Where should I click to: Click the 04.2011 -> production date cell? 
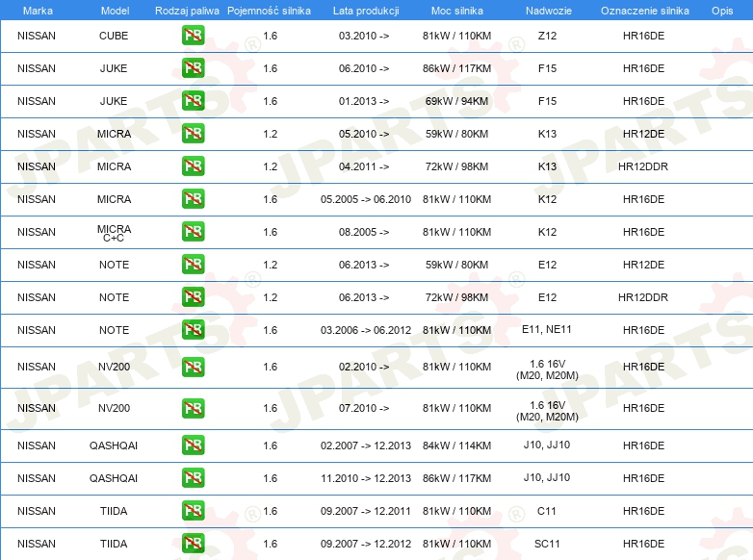click(364, 166)
